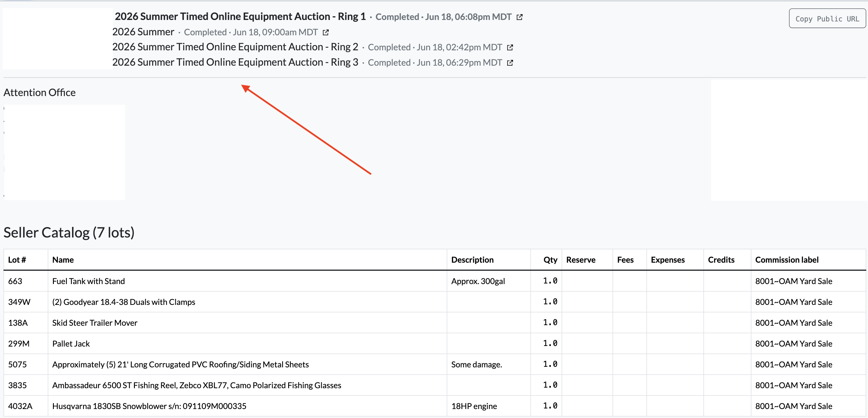
Task: Click Completed status for Ring 1 auction
Action: point(444,17)
